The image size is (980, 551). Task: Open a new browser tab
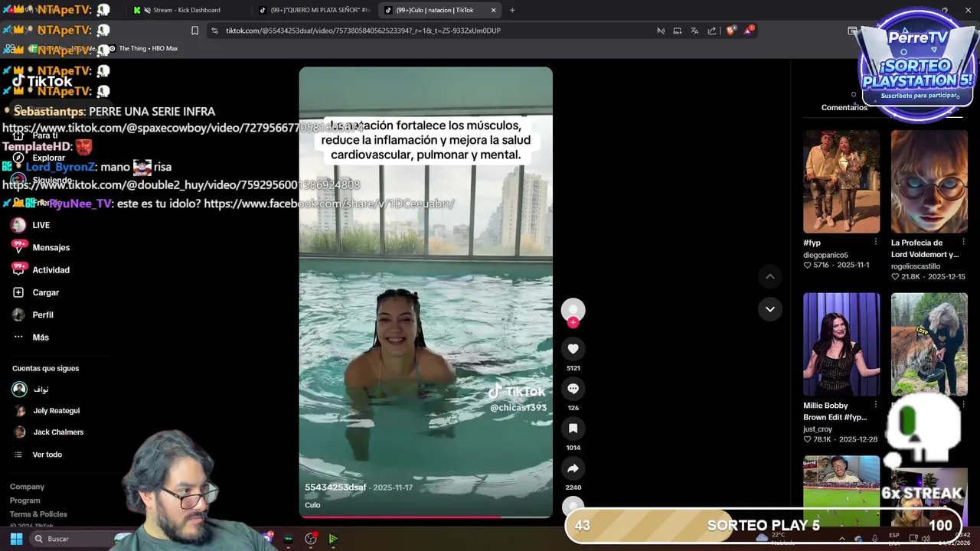(512, 10)
